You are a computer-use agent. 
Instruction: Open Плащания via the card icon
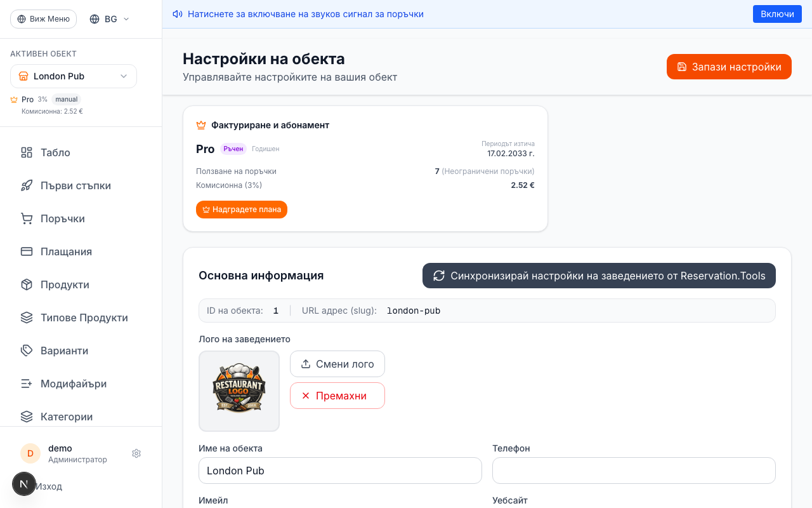(x=26, y=251)
